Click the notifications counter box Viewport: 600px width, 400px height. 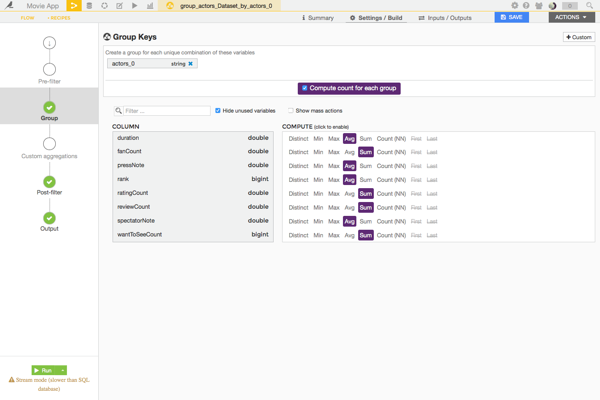(570, 6)
